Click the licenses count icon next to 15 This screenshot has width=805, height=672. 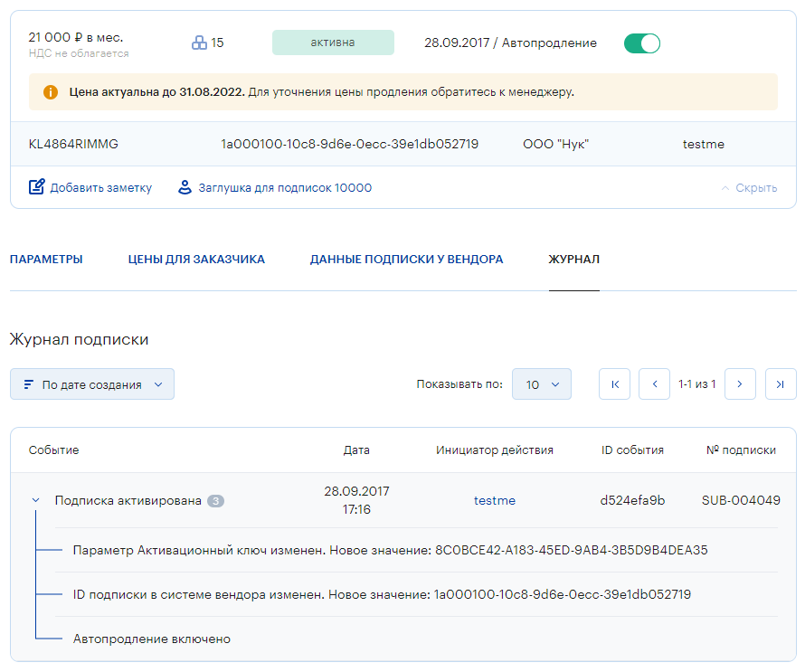[x=199, y=43]
